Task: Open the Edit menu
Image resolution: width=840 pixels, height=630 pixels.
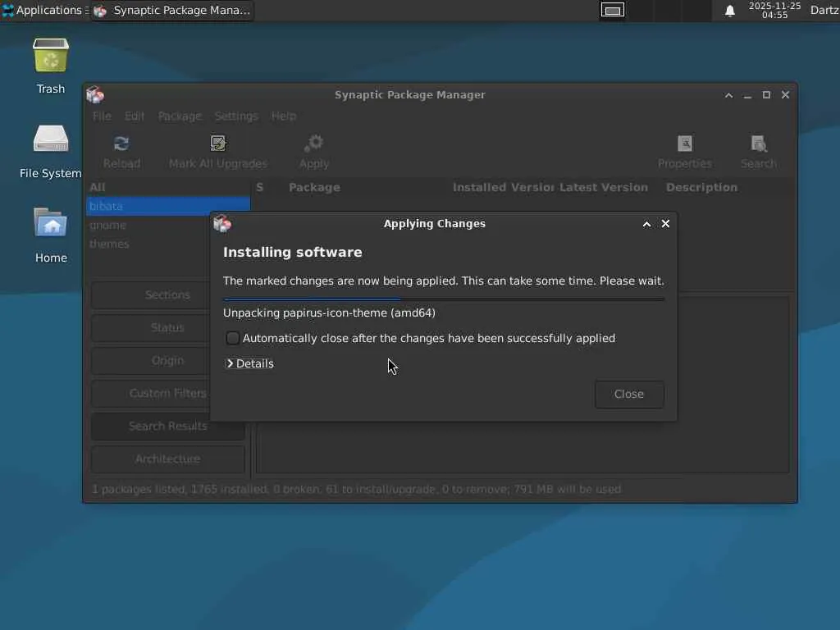Action: click(x=135, y=116)
